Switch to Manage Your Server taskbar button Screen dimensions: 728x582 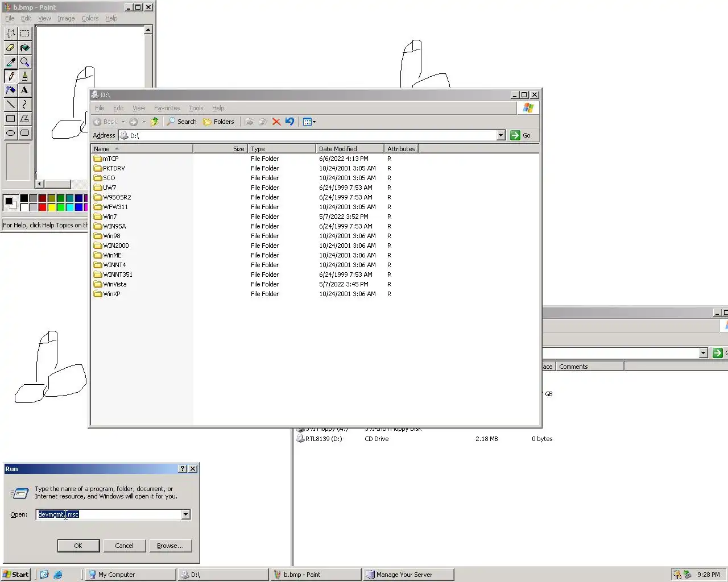click(408, 575)
